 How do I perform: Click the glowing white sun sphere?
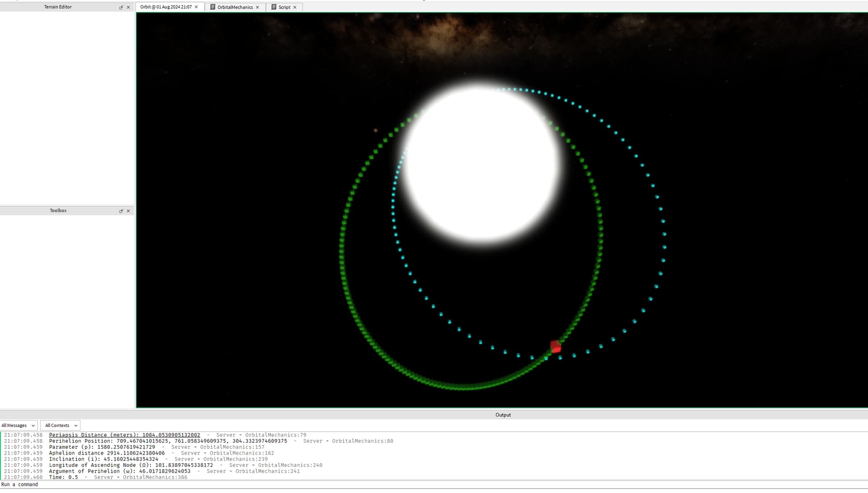coord(481,165)
